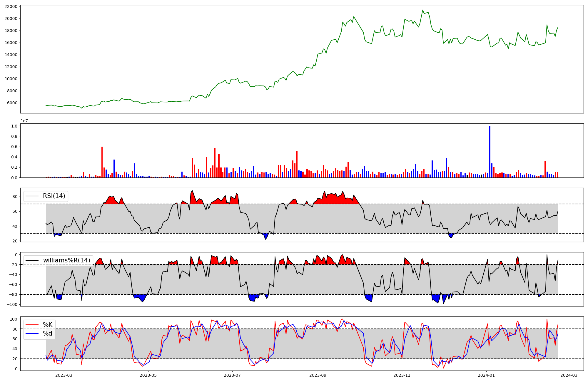Click the 2023-05 x-axis date label

pos(148,375)
